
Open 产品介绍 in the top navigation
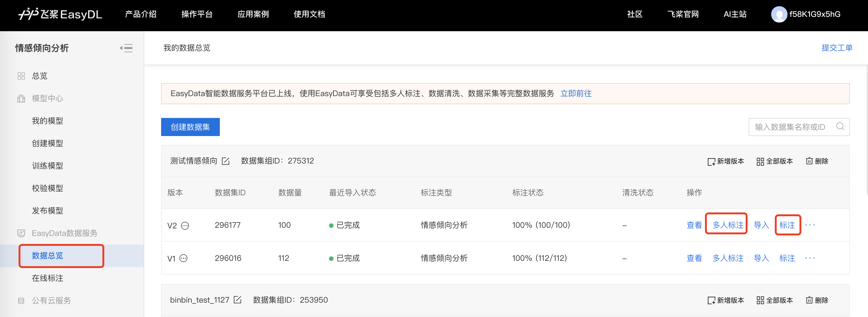coord(141,14)
